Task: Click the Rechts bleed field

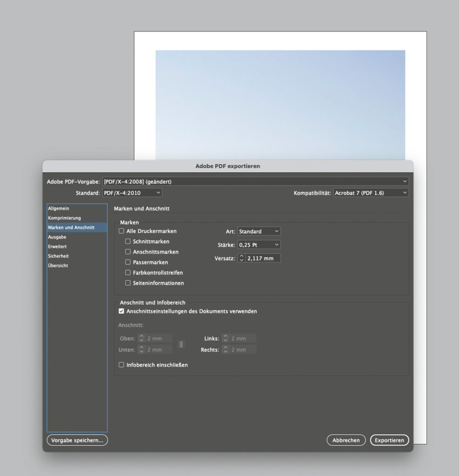Action: 243,350
